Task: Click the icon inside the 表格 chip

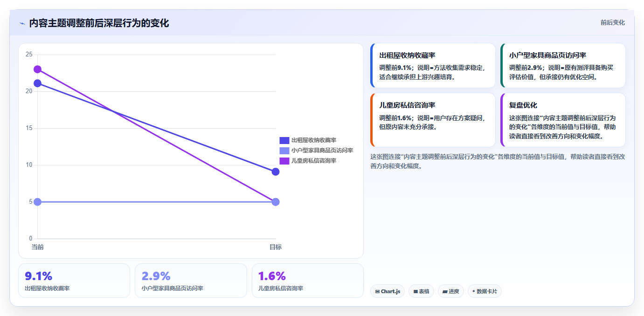Action: point(415,292)
